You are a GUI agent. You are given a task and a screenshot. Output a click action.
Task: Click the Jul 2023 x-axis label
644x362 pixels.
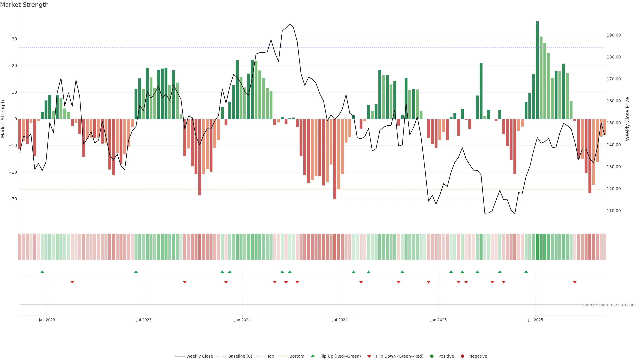click(x=144, y=320)
